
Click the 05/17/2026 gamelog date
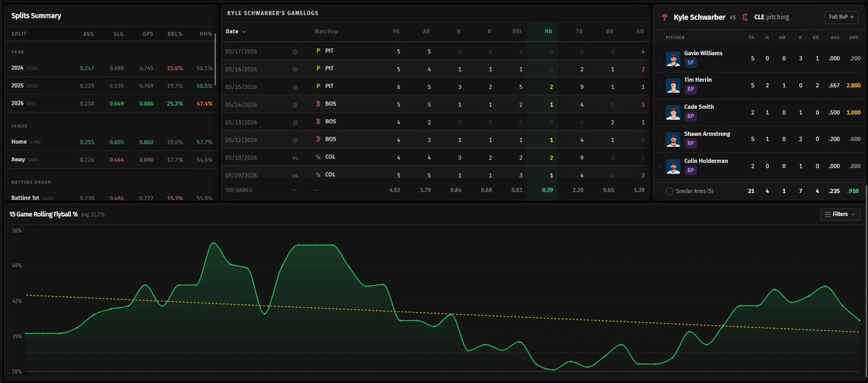239,51
